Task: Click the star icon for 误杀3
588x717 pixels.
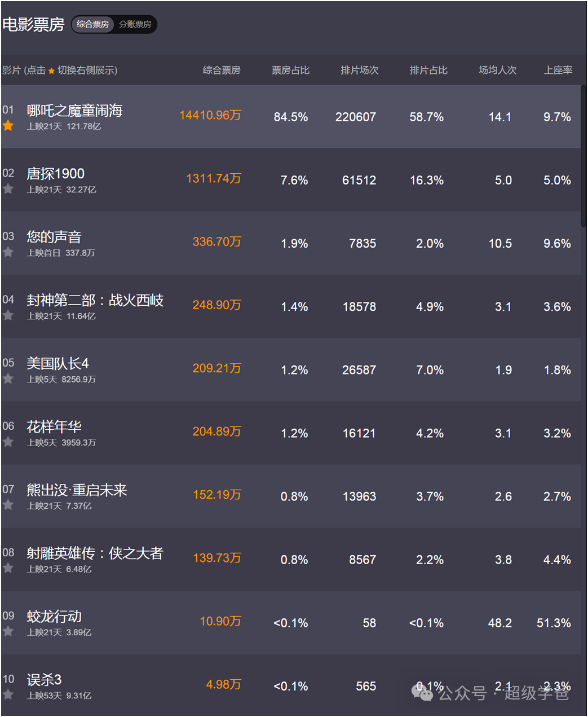Action: pyautogui.click(x=8, y=694)
